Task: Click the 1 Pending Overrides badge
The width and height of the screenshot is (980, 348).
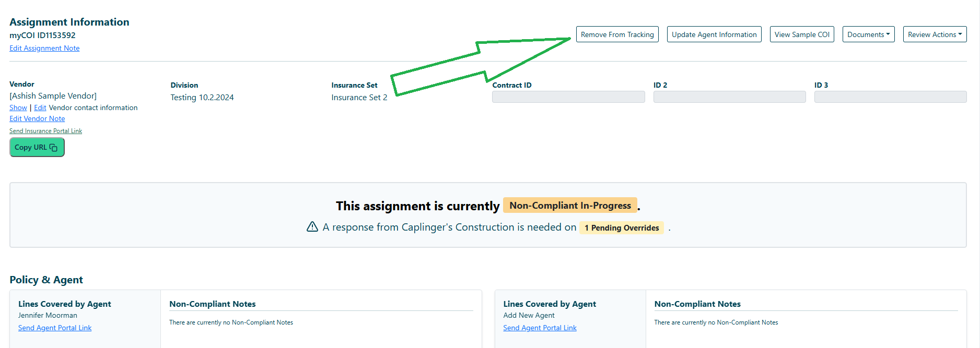Action: coord(622,227)
